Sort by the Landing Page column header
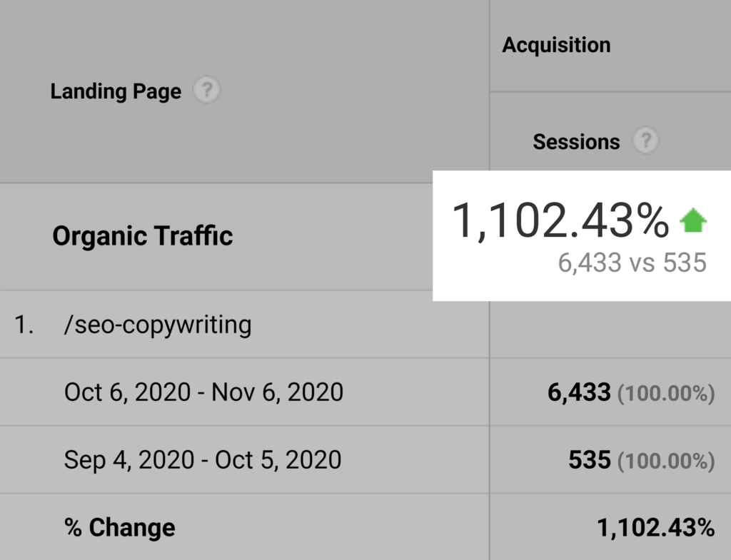 pyautogui.click(x=116, y=92)
